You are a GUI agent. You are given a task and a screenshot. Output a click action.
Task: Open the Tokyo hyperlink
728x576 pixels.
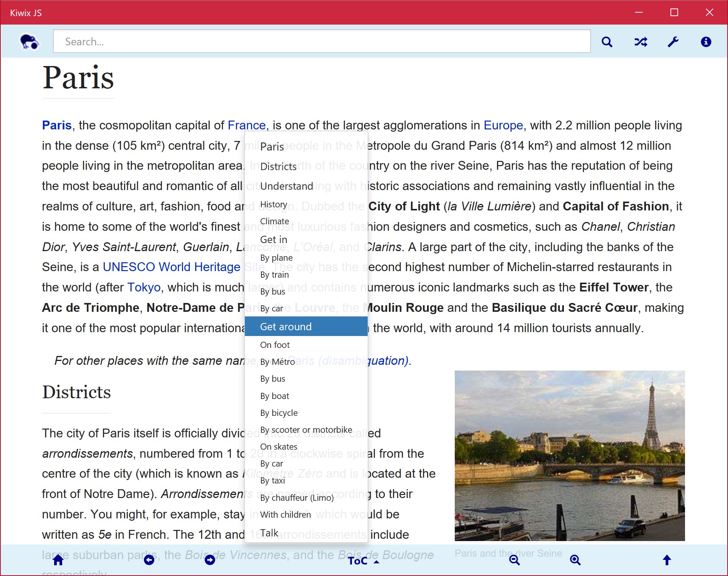click(x=144, y=287)
